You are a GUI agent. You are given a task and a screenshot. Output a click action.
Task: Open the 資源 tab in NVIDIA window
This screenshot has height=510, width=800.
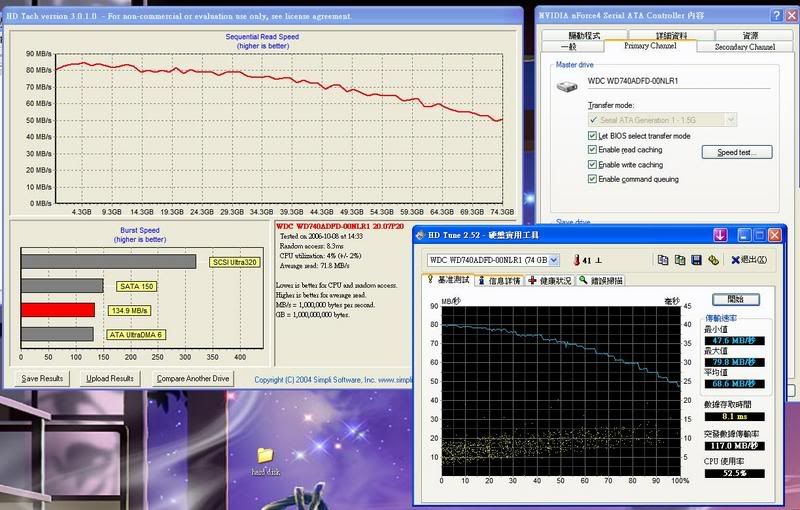coord(750,35)
